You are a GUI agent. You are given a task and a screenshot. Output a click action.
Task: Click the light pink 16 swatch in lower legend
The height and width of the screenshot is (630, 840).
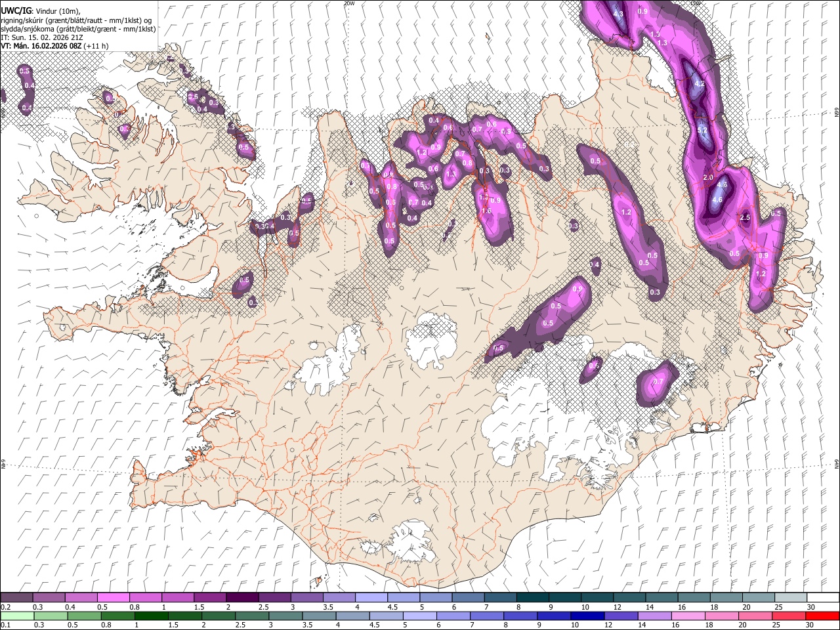tap(687, 616)
